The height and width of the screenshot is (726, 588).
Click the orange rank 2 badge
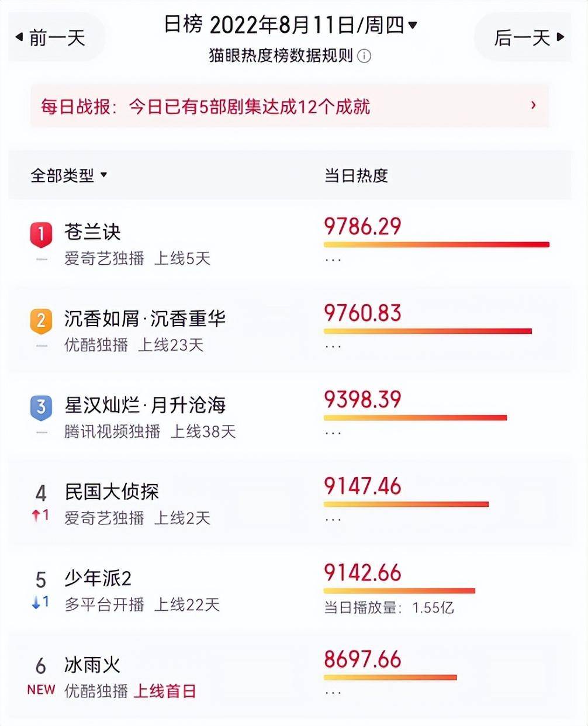(x=41, y=321)
